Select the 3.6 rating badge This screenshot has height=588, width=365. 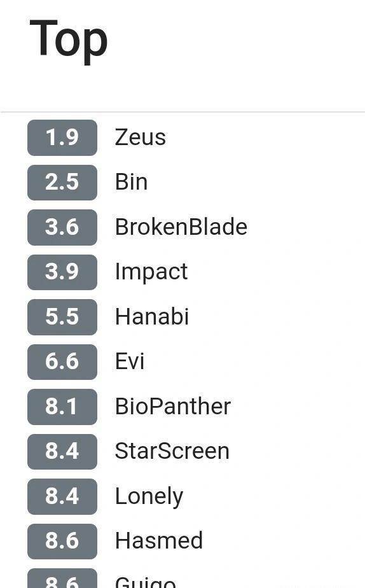(62, 227)
